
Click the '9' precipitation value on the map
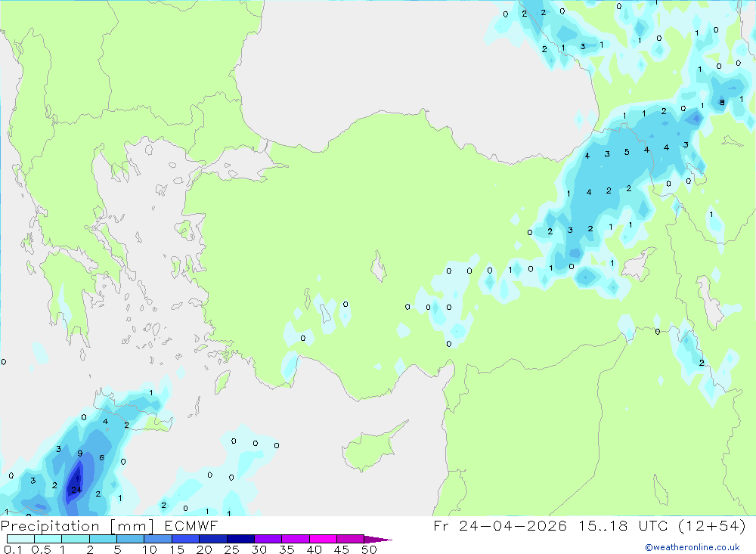tap(80, 453)
